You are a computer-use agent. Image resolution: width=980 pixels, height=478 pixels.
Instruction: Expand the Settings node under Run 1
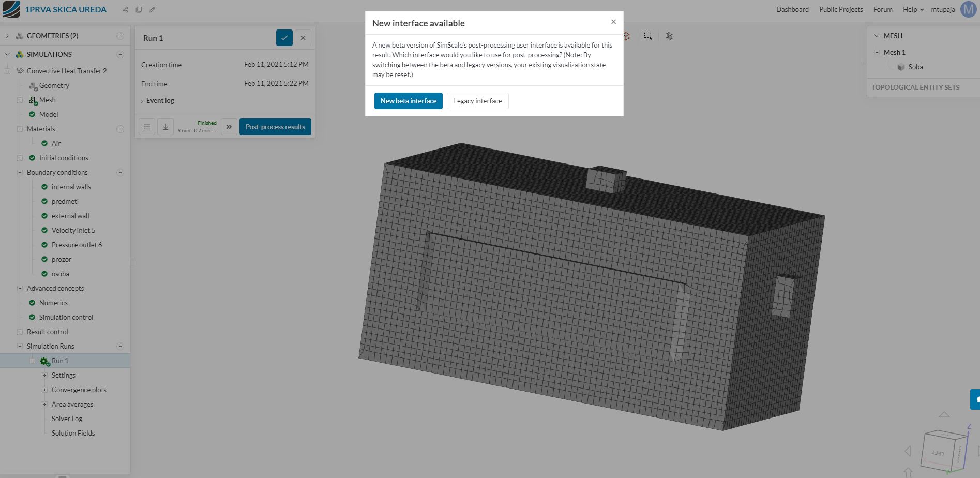click(44, 375)
